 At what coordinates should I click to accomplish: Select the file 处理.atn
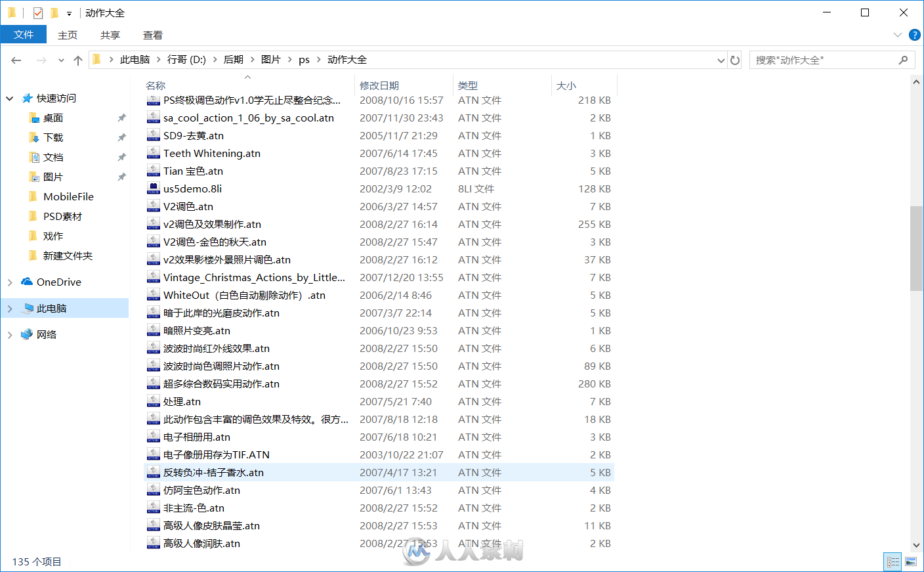182,402
